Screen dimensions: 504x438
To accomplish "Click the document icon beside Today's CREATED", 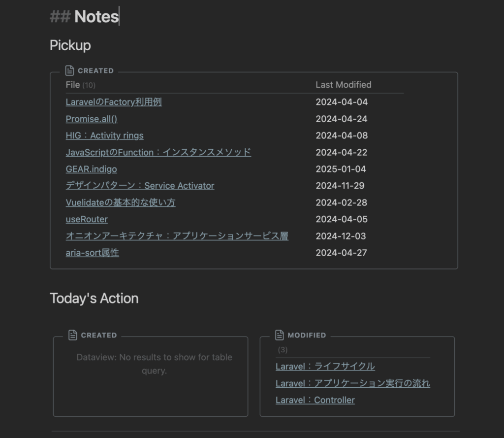I will (73, 335).
